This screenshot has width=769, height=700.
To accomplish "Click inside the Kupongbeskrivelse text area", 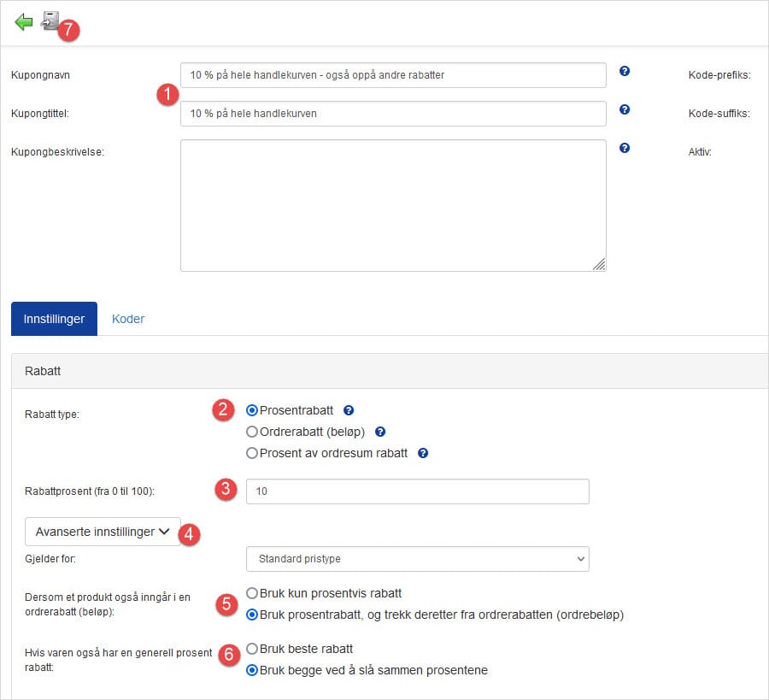I will pos(393,205).
